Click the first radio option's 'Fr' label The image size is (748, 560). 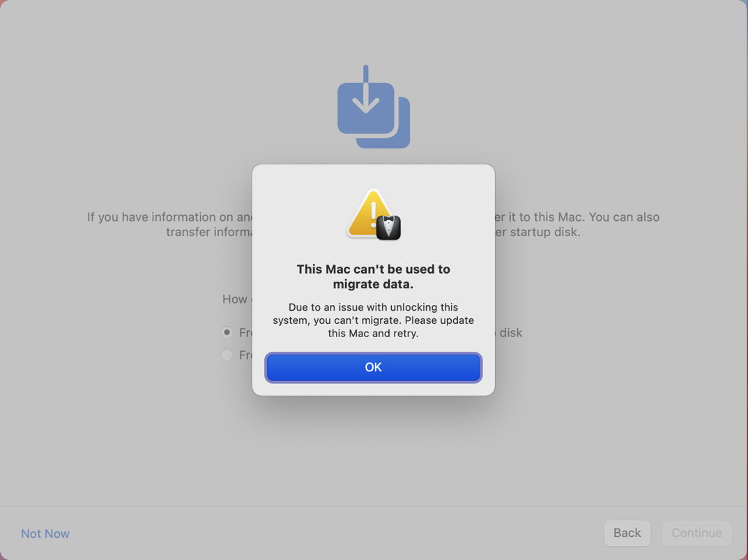pyautogui.click(x=245, y=333)
